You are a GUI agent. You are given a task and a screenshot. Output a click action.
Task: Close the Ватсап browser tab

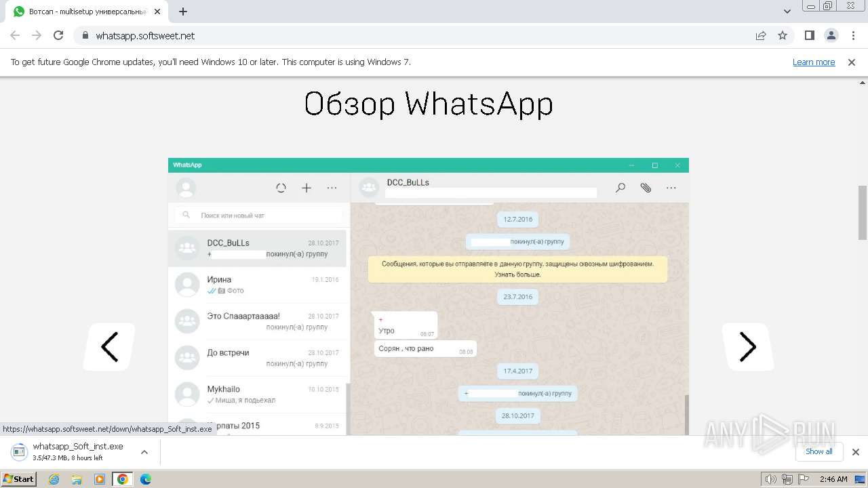point(157,12)
